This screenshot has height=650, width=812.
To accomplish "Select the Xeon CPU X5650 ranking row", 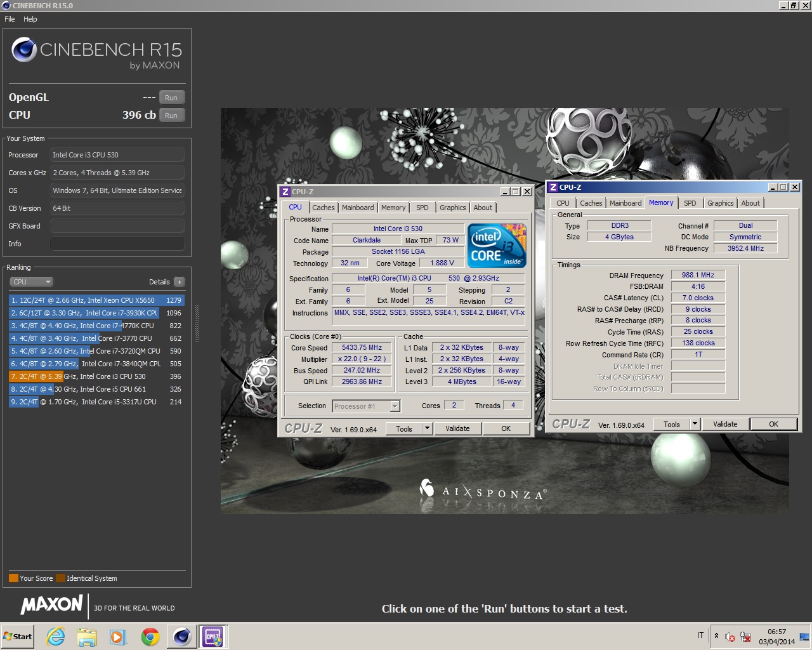I will [96, 300].
